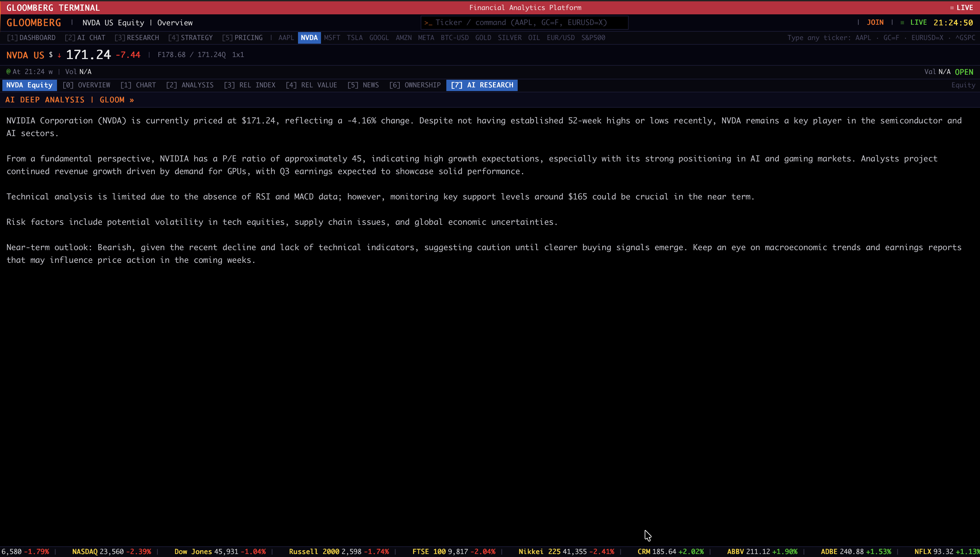This screenshot has height=557, width=980.
Task: Select the OWNERSHIP tab
Action: pos(415,85)
